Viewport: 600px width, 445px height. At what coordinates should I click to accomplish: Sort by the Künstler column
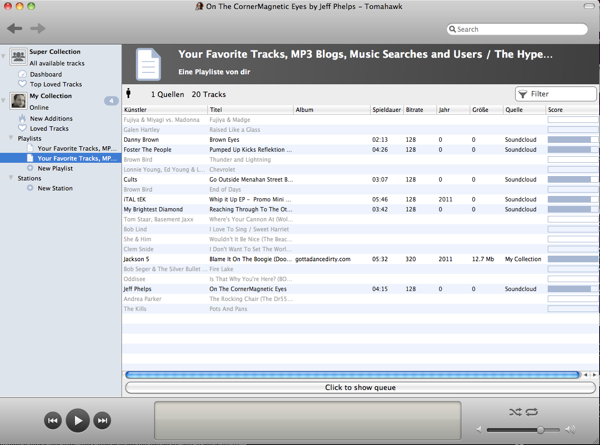coord(165,110)
